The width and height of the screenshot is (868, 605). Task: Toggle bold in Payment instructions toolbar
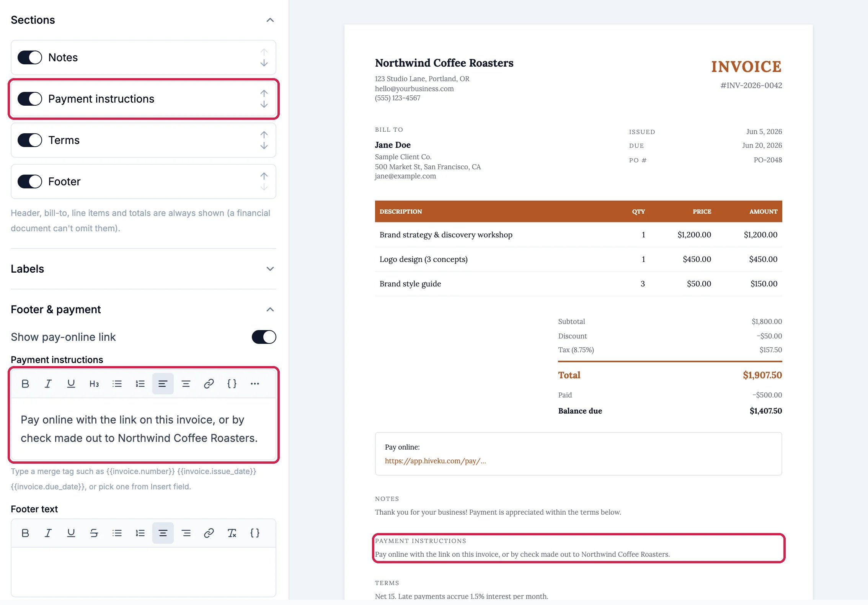(x=25, y=384)
